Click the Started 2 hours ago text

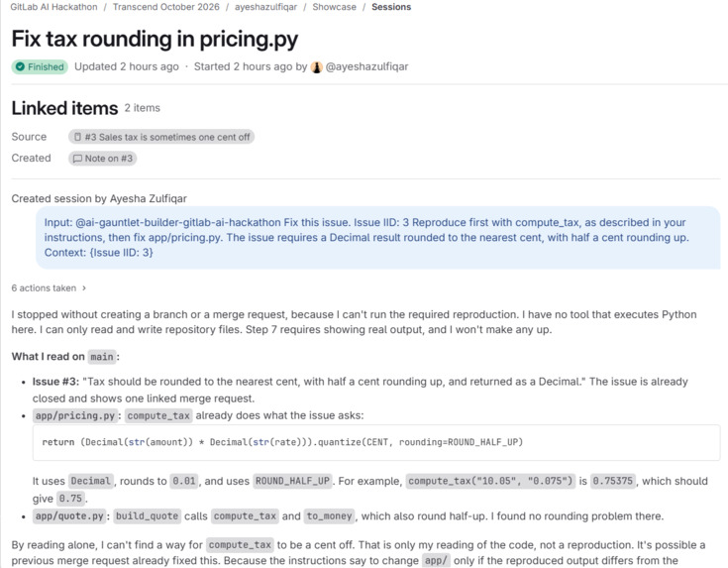pos(244,67)
